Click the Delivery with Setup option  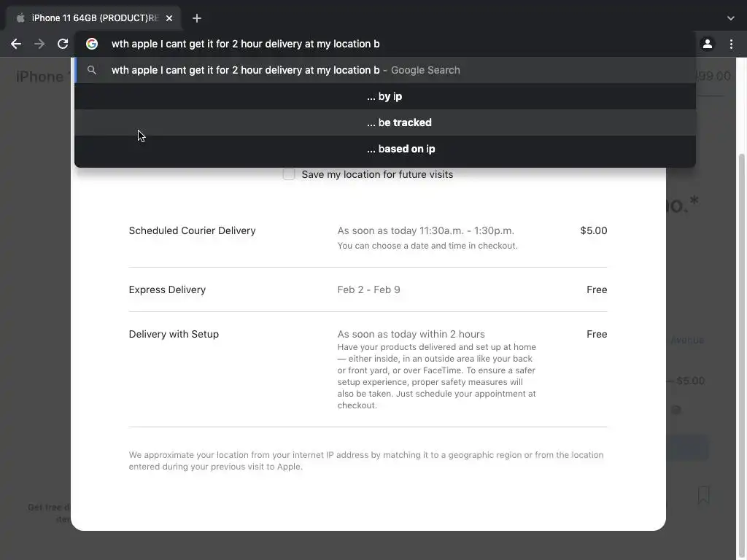[x=174, y=335]
